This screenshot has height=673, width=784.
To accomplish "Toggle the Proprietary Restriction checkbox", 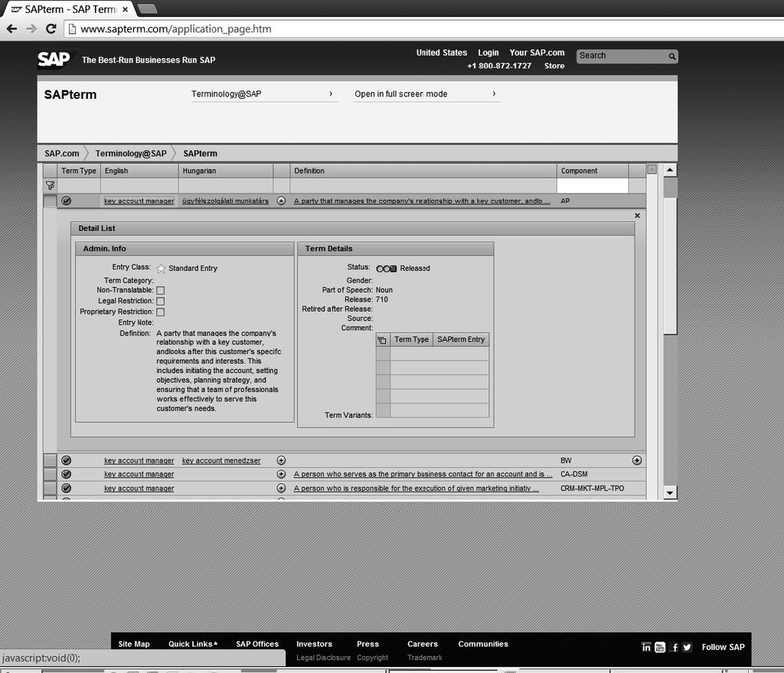I will [161, 312].
